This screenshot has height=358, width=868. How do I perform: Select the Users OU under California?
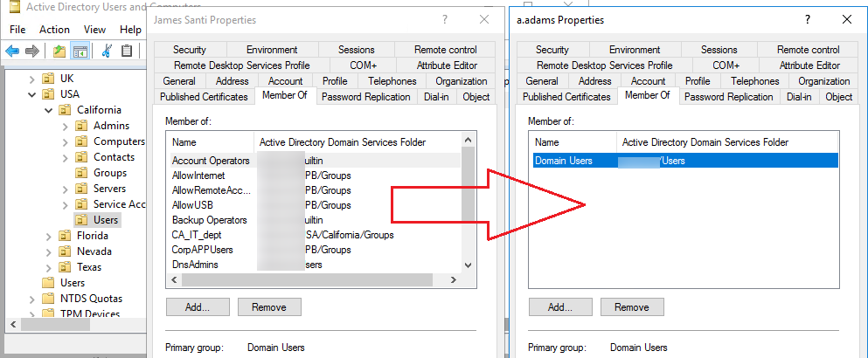point(106,220)
